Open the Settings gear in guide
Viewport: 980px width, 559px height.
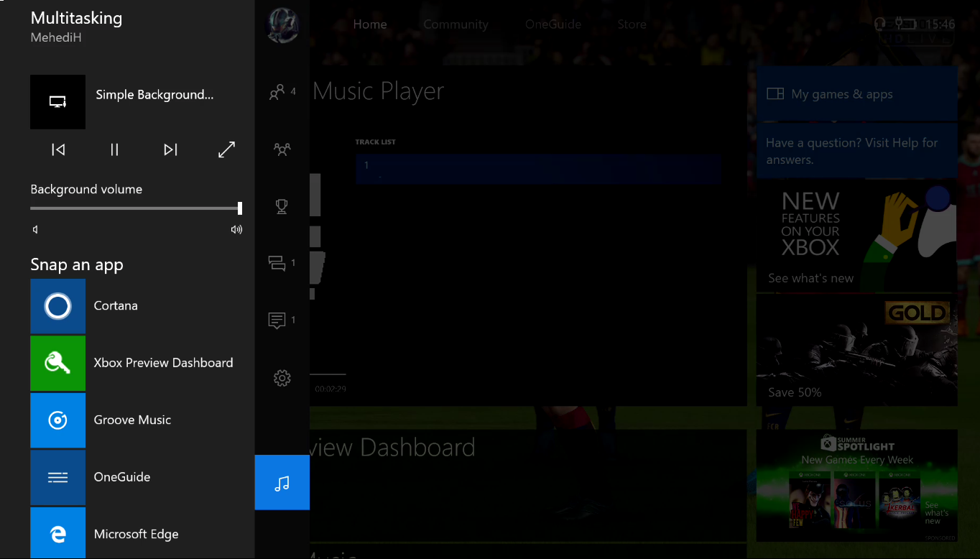point(282,378)
